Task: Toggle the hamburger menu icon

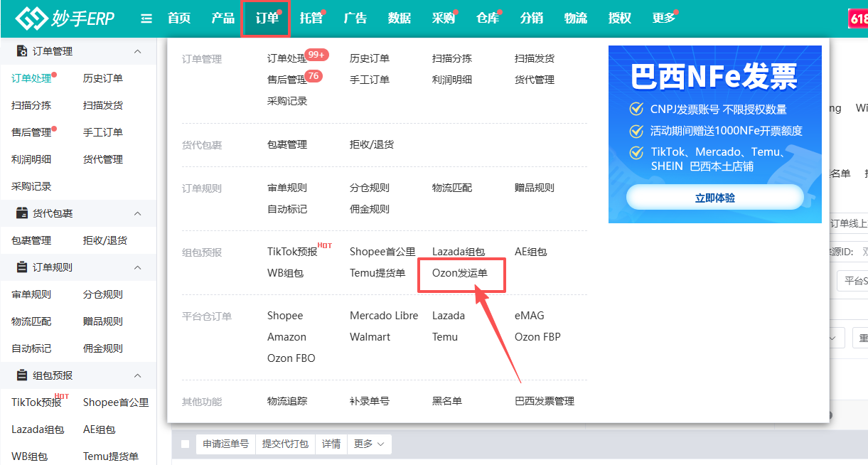Action: pyautogui.click(x=146, y=18)
